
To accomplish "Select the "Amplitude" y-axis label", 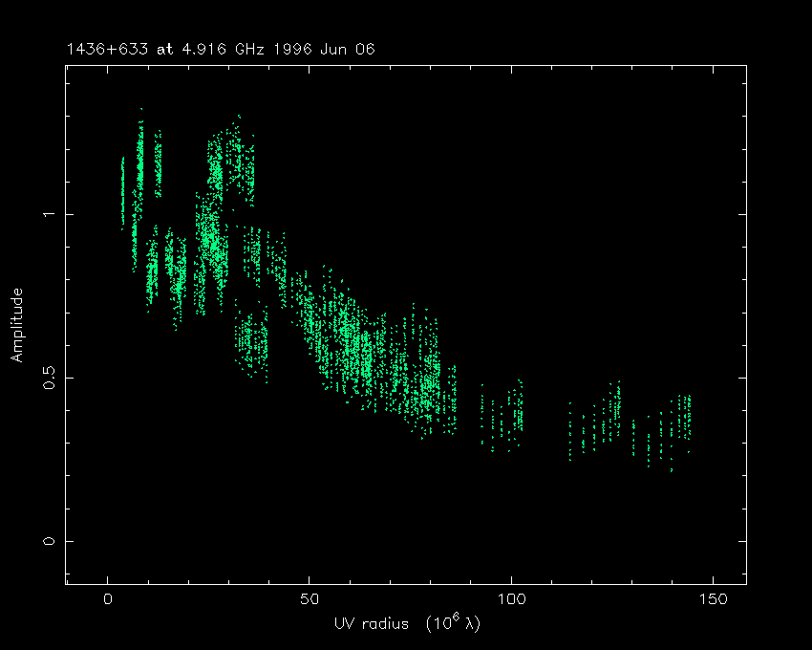I will [16, 326].
